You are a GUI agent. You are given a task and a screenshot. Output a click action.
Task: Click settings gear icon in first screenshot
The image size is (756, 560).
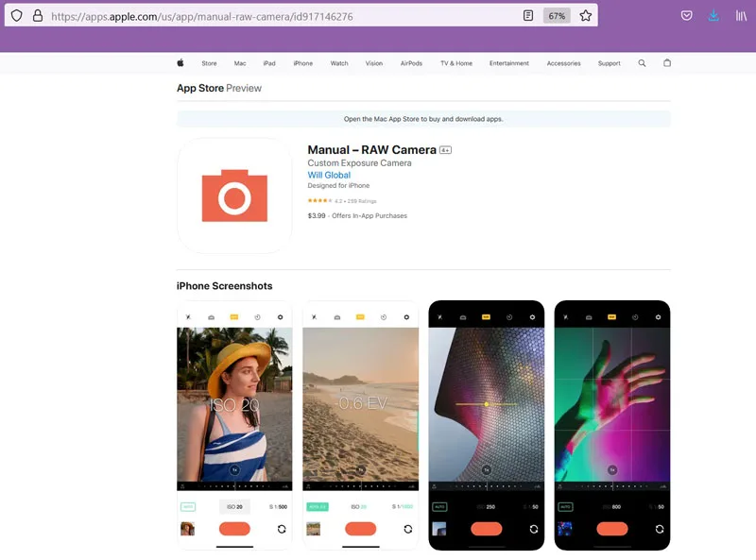(x=280, y=317)
